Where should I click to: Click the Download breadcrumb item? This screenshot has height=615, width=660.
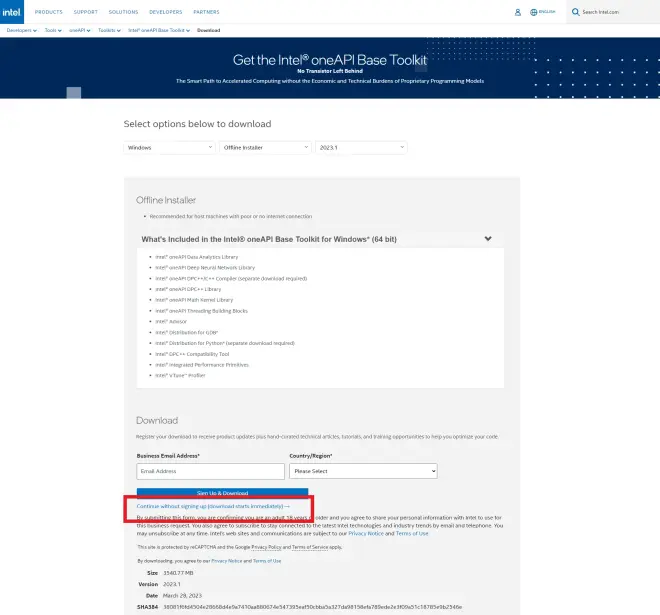[208, 30]
